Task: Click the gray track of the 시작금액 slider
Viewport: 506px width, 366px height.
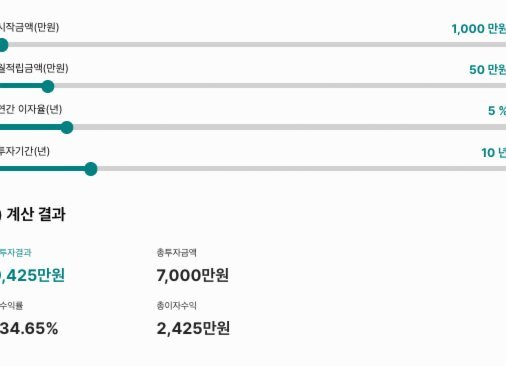Action: click(257, 45)
